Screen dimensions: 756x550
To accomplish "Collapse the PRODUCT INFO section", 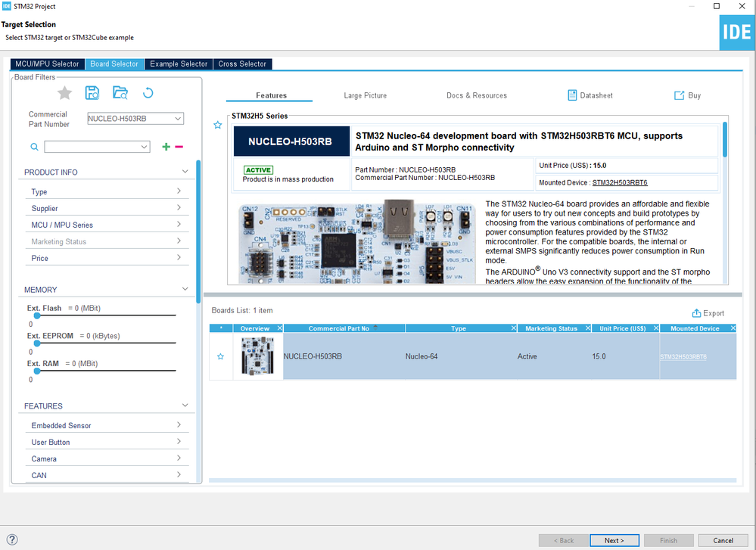I will pyautogui.click(x=185, y=172).
